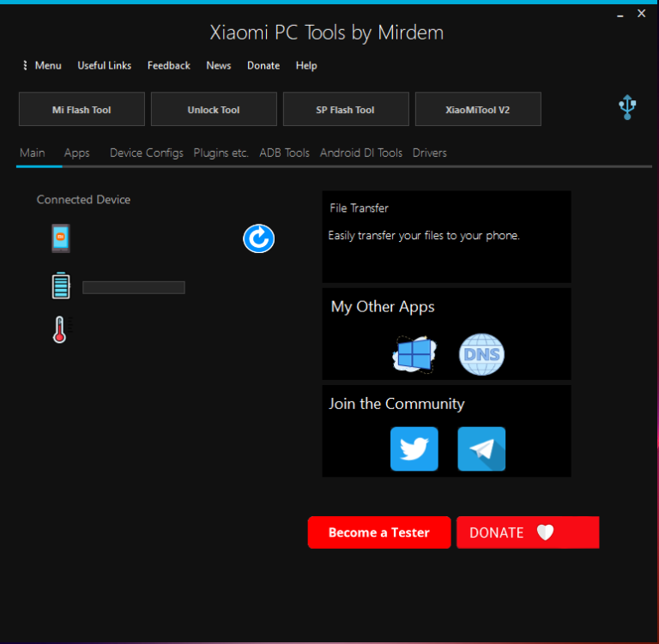Select the Main tab
659x644 pixels.
click(x=33, y=153)
